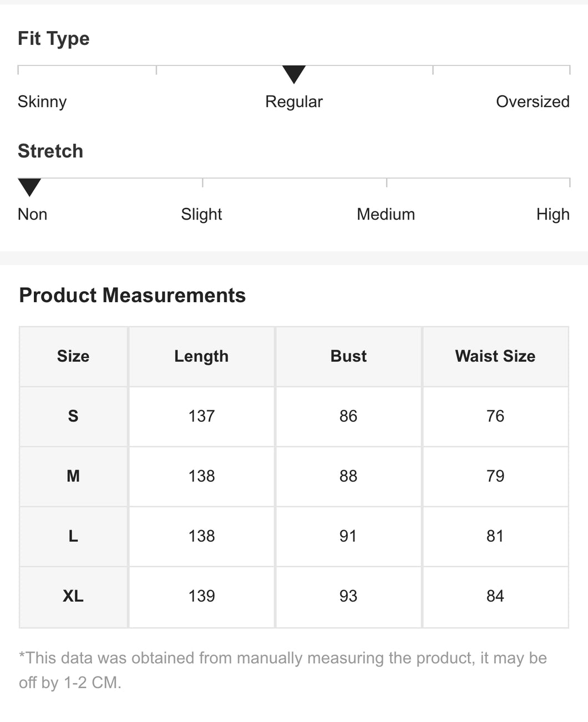Click the Slight stretch label
Image resolution: width=588 pixels, height=722 pixels.
[x=201, y=214]
